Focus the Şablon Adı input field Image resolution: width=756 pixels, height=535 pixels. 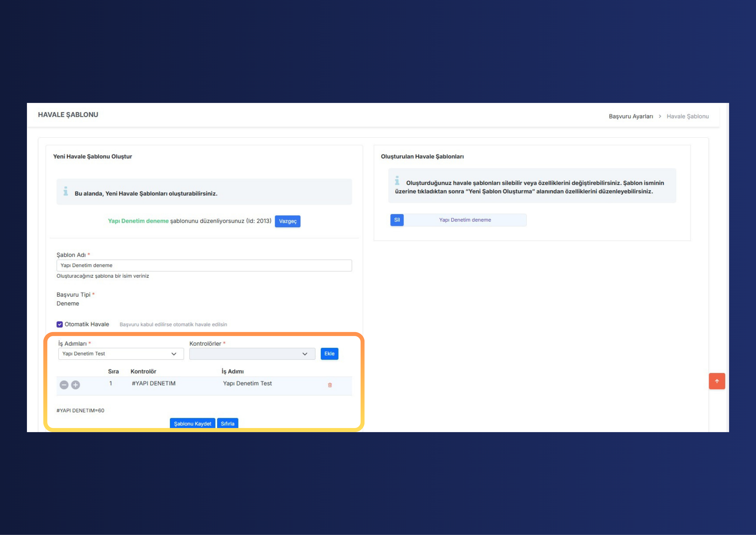point(204,265)
